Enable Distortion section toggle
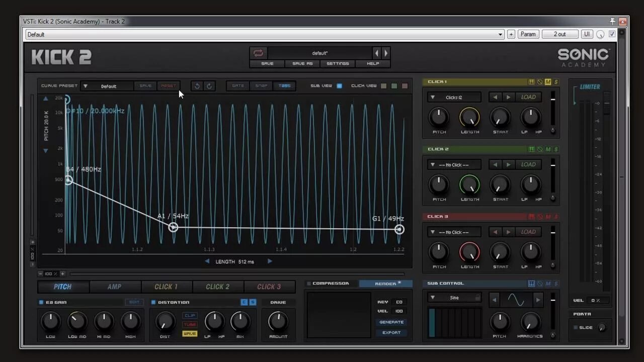 tap(153, 302)
